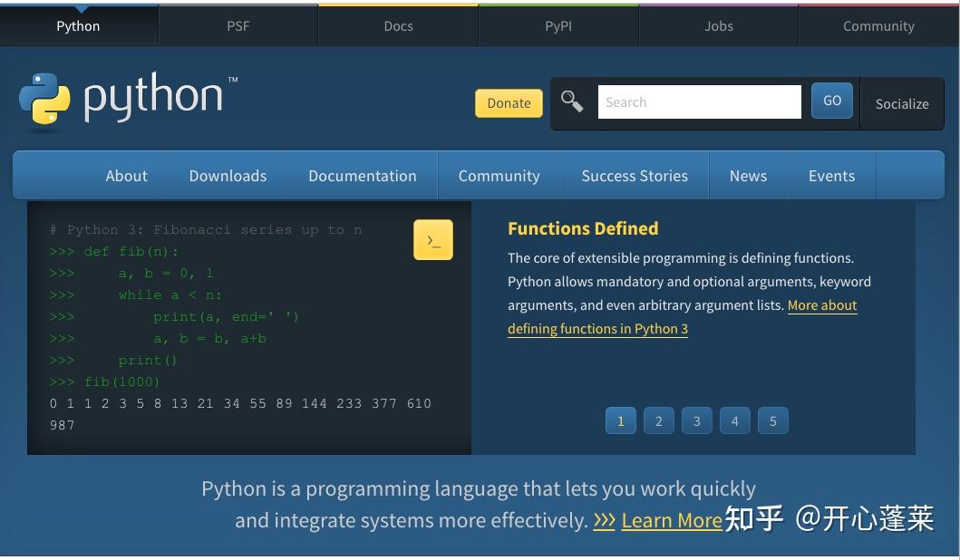Open the Docs top tab
This screenshot has height=560, width=960.
coord(399,25)
